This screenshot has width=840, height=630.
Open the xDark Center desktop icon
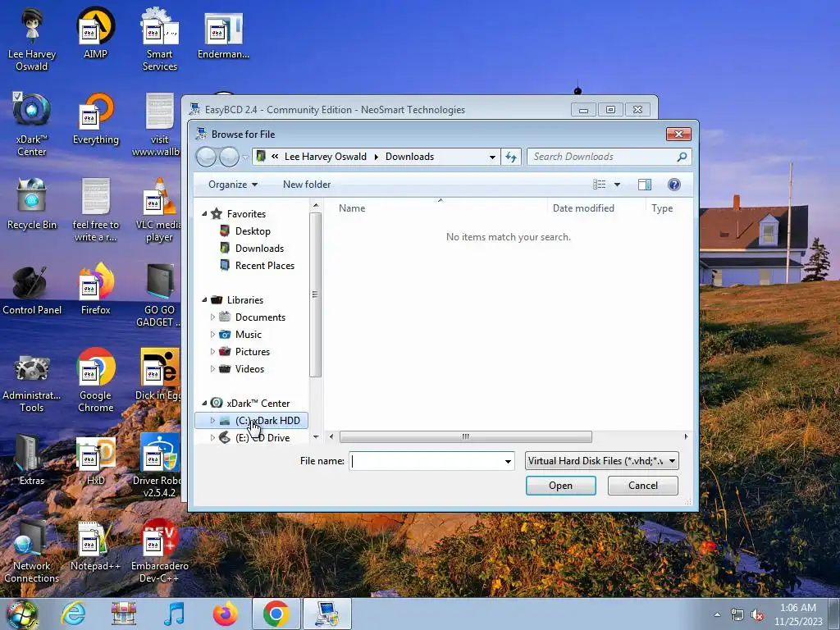[x=32, y=124]
